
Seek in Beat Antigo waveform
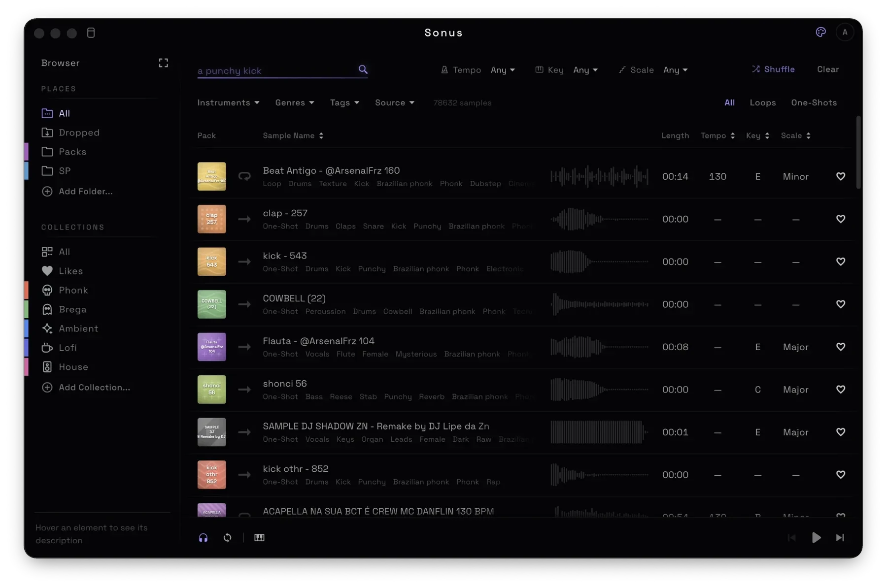(599, 176)
